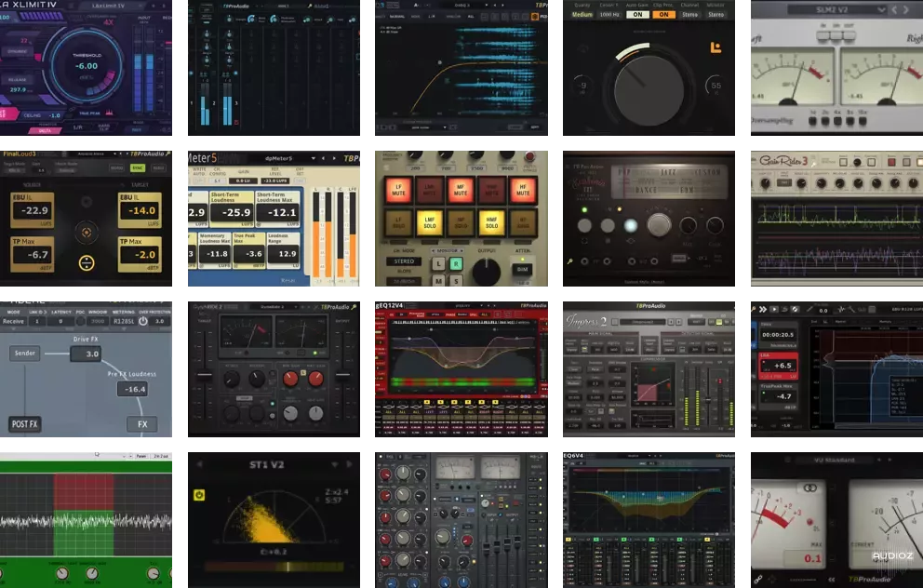The image size is (923, 588).
Task: Click the POST FX button
Action: (x=25, y=423)
